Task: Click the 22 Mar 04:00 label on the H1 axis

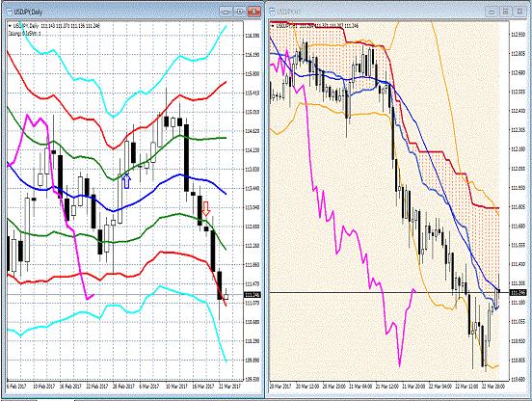Action: (x=439, y=387)
